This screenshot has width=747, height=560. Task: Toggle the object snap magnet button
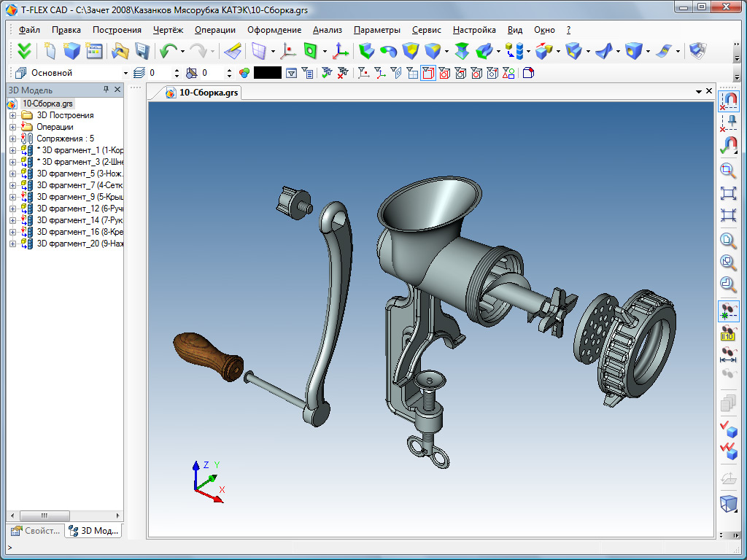pos(728,101)
